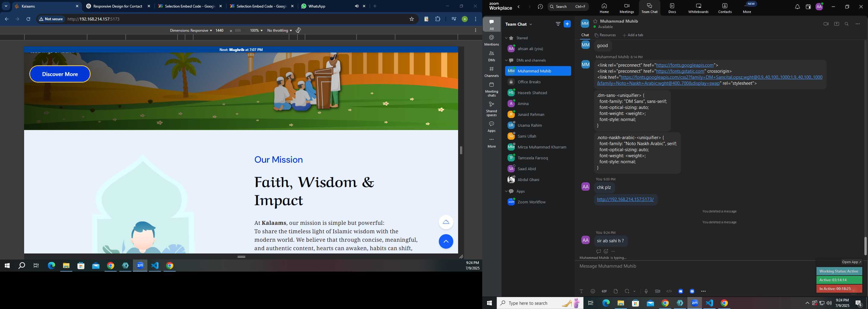This screenshot has height=309, width=868.
Task: Open the http://192.168.214.157:5173/ chat link
Action: [x=625, y=200]
